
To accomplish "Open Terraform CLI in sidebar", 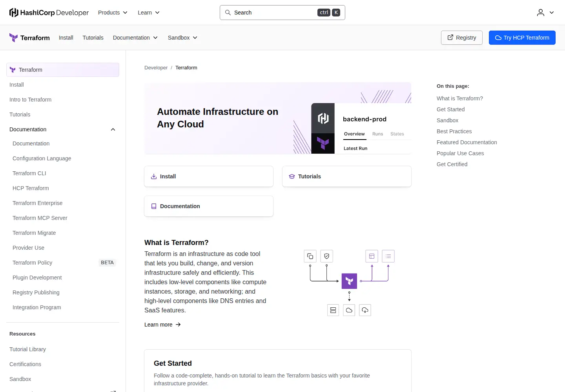I will pyautogui.click(x=29, y=173).
